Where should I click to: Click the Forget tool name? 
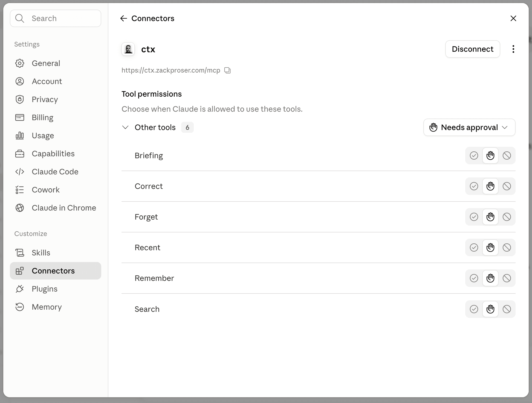pos(146,217)
